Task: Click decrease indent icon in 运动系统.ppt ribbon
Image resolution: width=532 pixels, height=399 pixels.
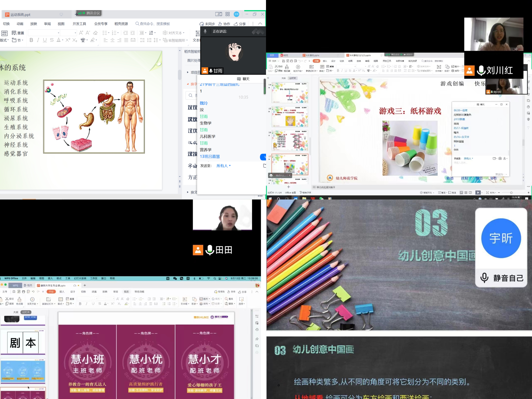Action: point(126,33)
